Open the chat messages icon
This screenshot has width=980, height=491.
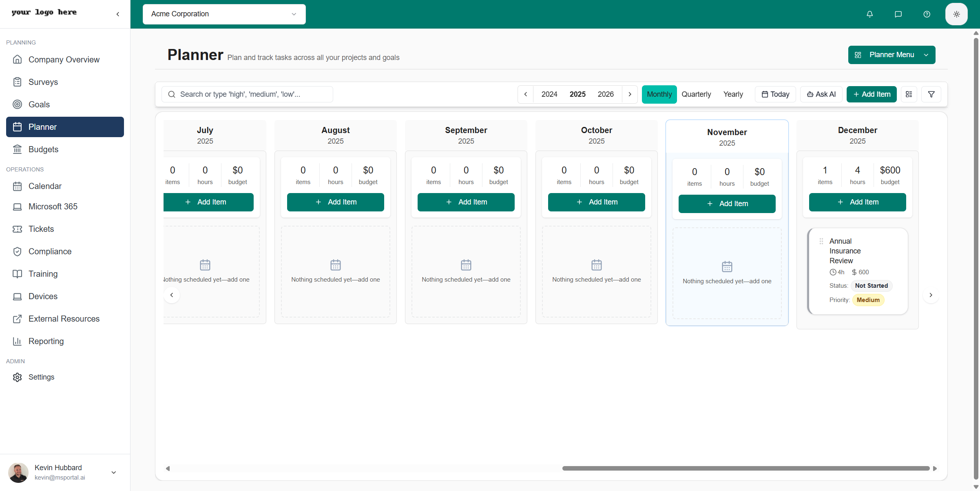(x=898, y=14)
